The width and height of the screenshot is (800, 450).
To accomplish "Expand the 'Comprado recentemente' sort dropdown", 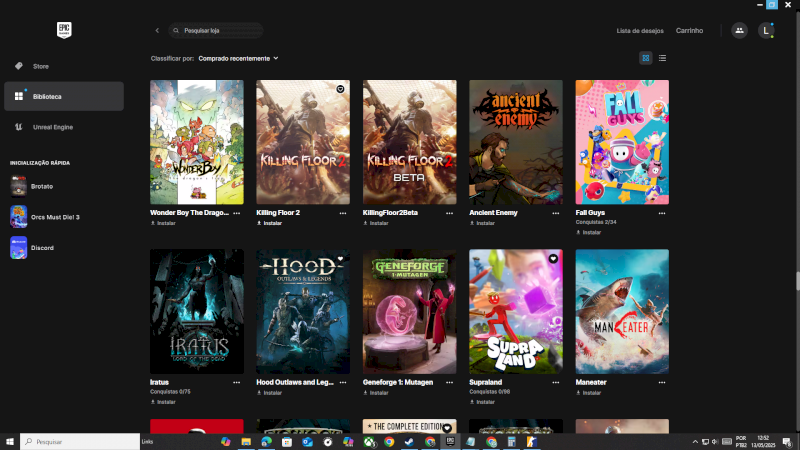I will (x=238, y=58).
